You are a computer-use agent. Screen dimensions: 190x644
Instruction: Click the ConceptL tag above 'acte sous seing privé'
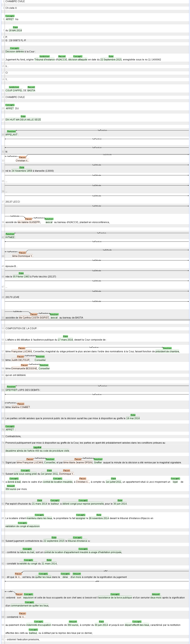click(25, 471)
